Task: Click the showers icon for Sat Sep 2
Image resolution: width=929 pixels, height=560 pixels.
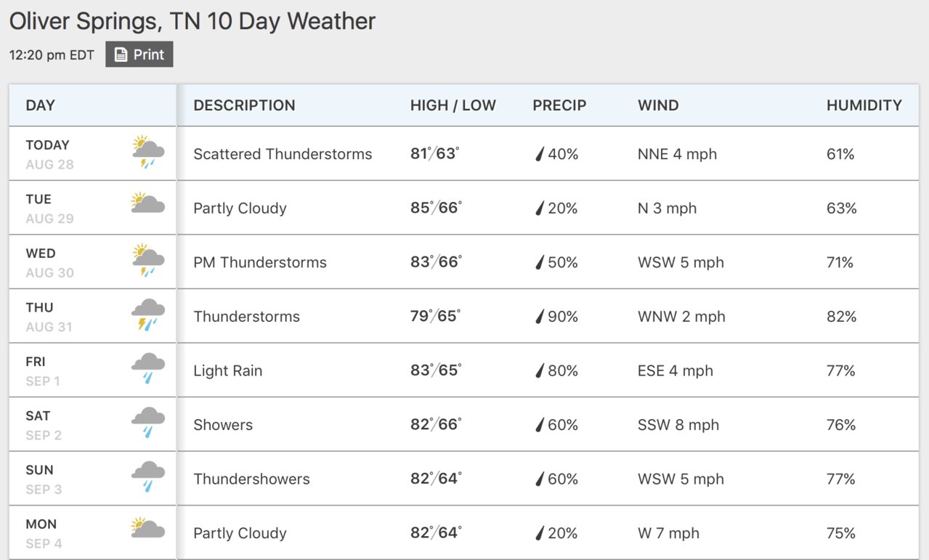Action: tap(148, 423)
